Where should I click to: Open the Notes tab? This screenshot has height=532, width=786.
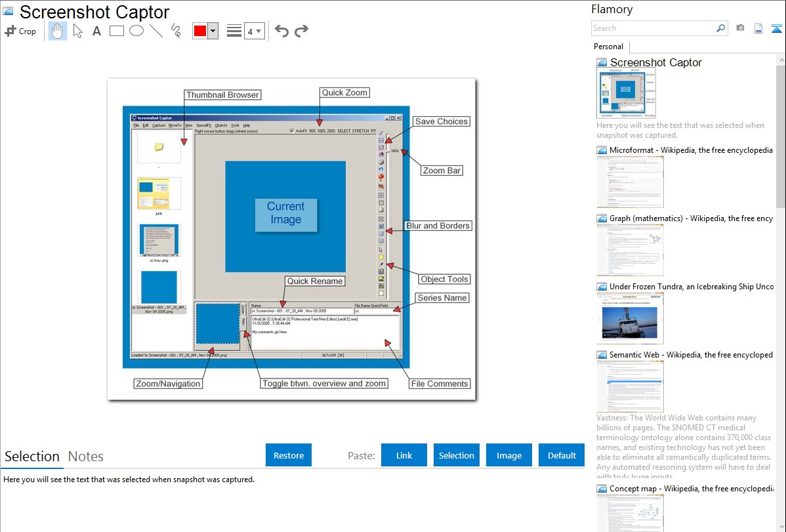click(86, 457)
